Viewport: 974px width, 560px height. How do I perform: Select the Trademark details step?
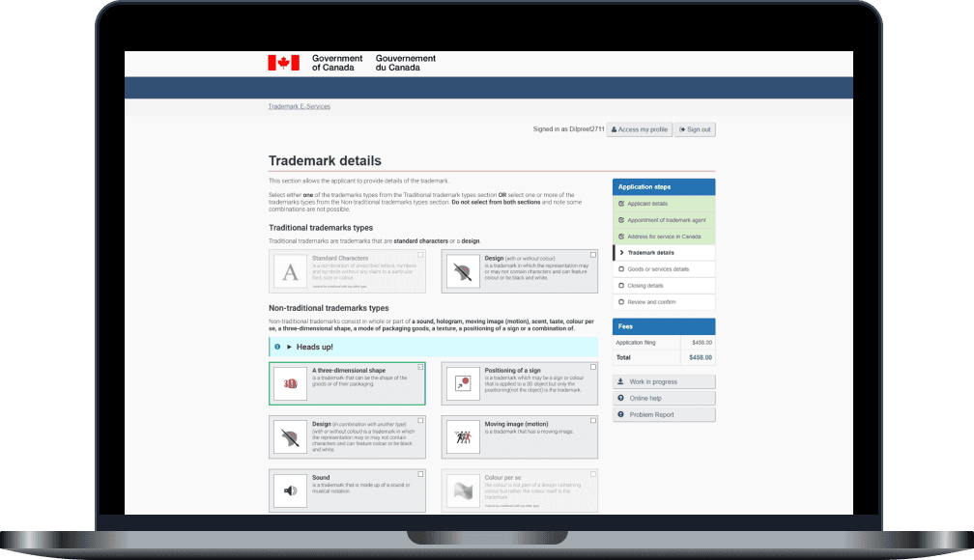664,253
